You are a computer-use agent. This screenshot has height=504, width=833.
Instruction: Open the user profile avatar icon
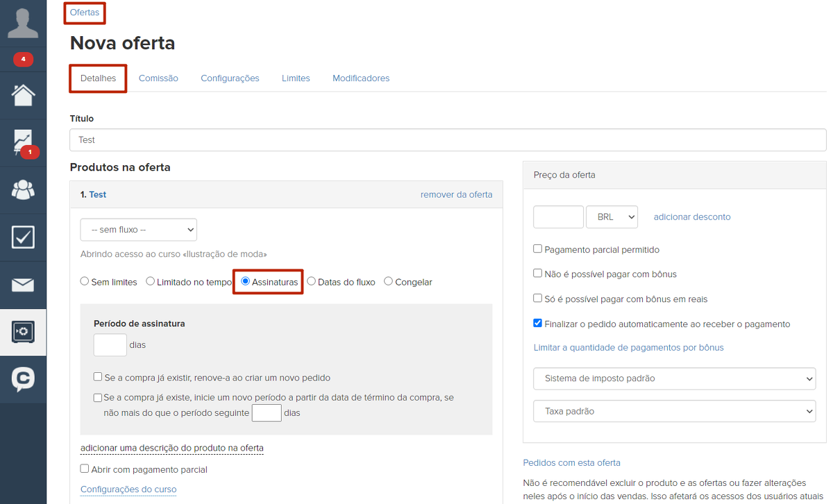[x=23, y=23]
